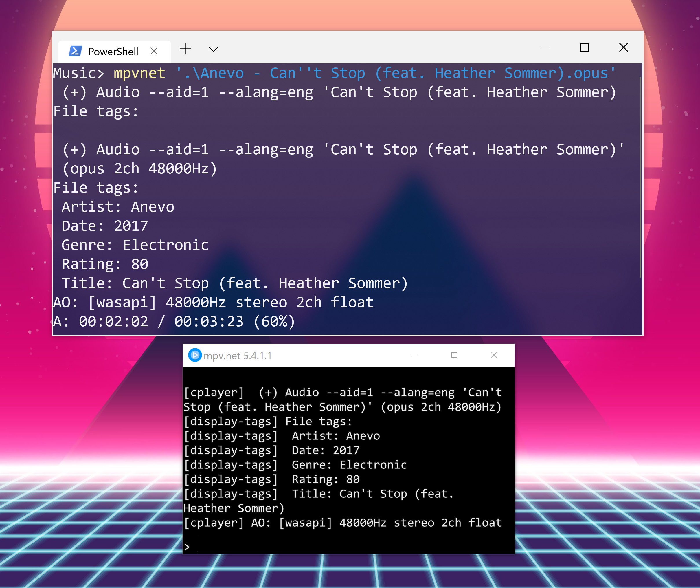Maximize the mpv.net window
The image size is (700, 588).
pos(454,355)
